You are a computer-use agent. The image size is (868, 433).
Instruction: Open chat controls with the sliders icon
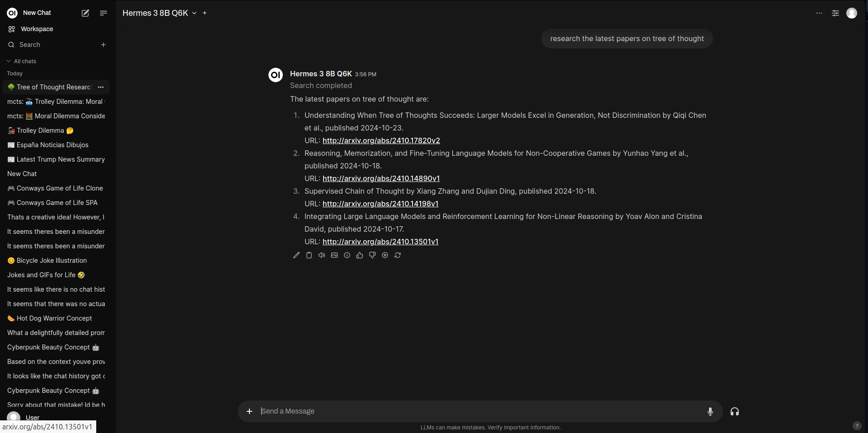pos(835,13)
